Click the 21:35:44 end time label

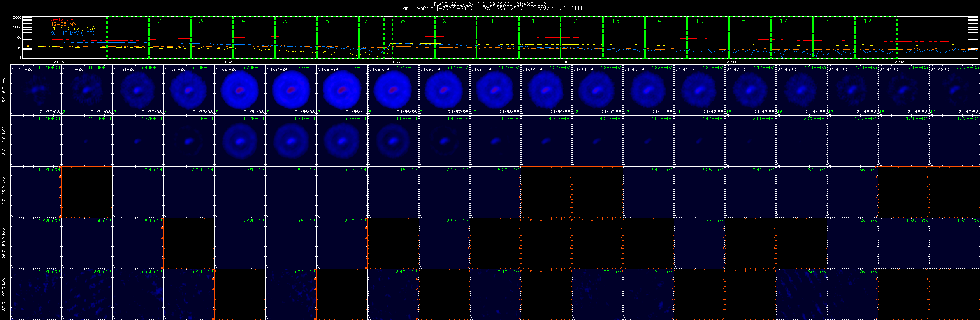click(356, 112)
